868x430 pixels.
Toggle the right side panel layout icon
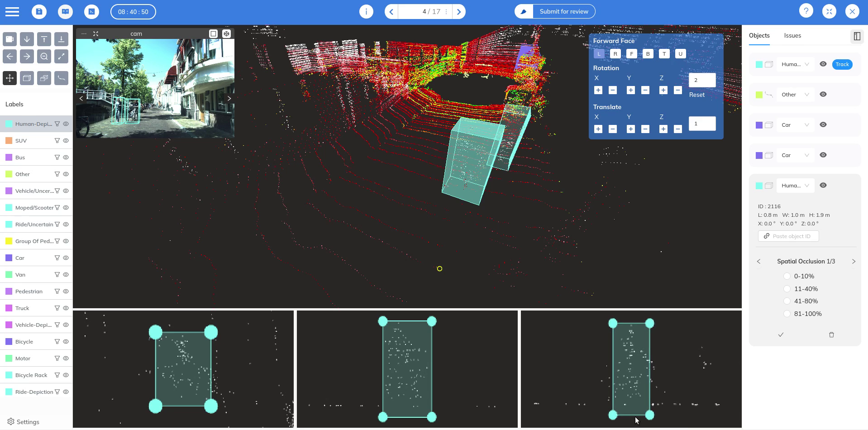pos(857,36)
